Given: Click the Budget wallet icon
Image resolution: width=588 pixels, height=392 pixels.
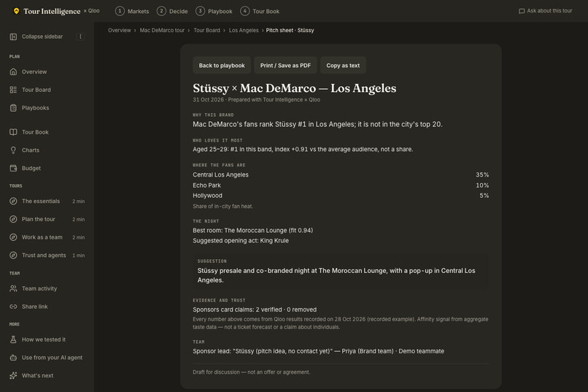Looking at the screenshot, I should (13, 168).
